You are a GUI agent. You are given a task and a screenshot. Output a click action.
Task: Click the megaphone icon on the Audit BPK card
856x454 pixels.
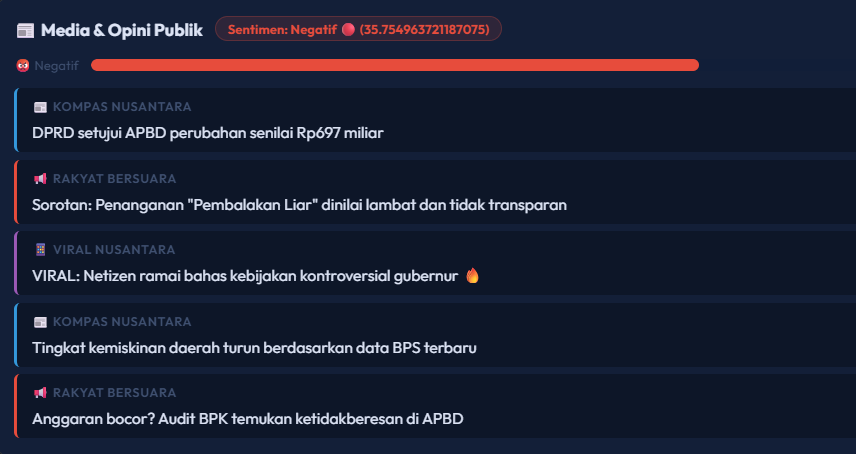(40, 393)
